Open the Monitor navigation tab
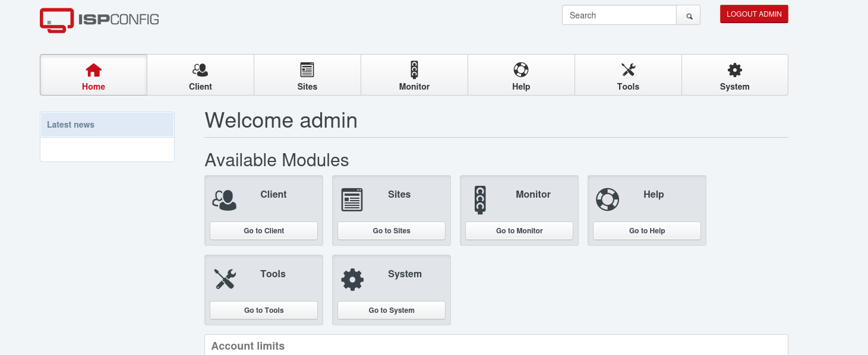Viewport: 868px width, 355px height. click(x=414, y=75)
